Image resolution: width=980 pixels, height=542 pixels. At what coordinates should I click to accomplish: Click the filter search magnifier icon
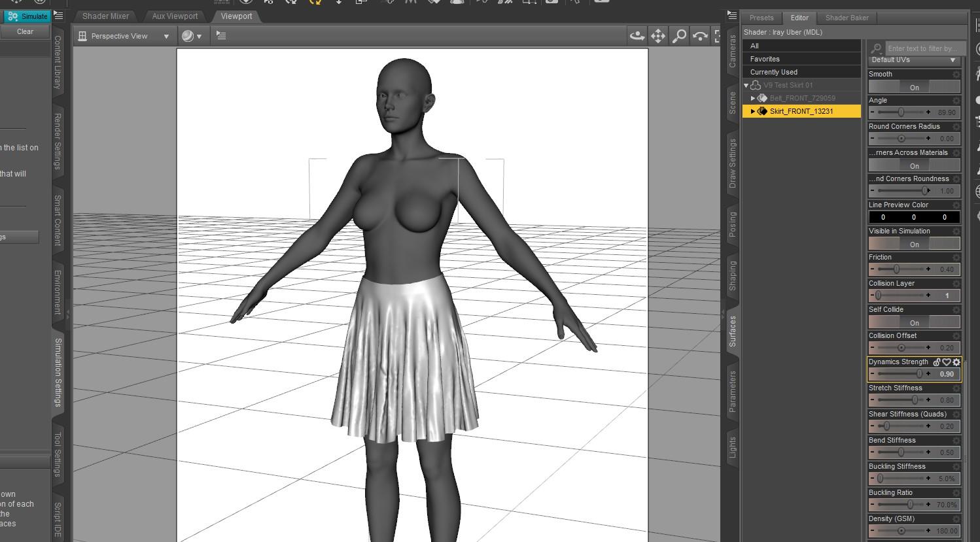pyautogui.click(x=877, y=48)
